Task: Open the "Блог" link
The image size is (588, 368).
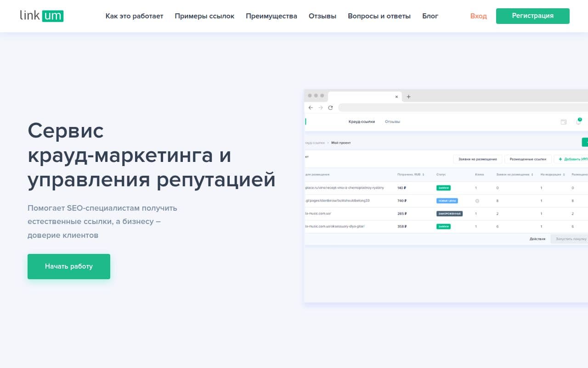Action: (430, 16)
